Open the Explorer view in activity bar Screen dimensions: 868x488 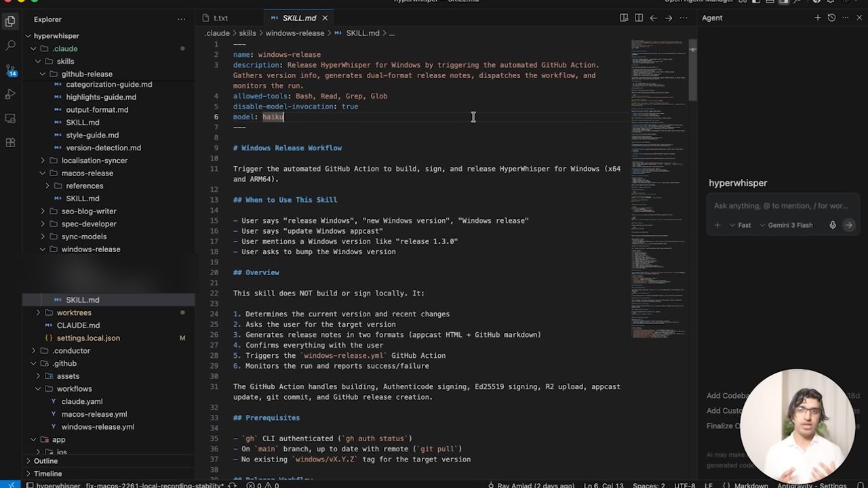click(10, 21)
